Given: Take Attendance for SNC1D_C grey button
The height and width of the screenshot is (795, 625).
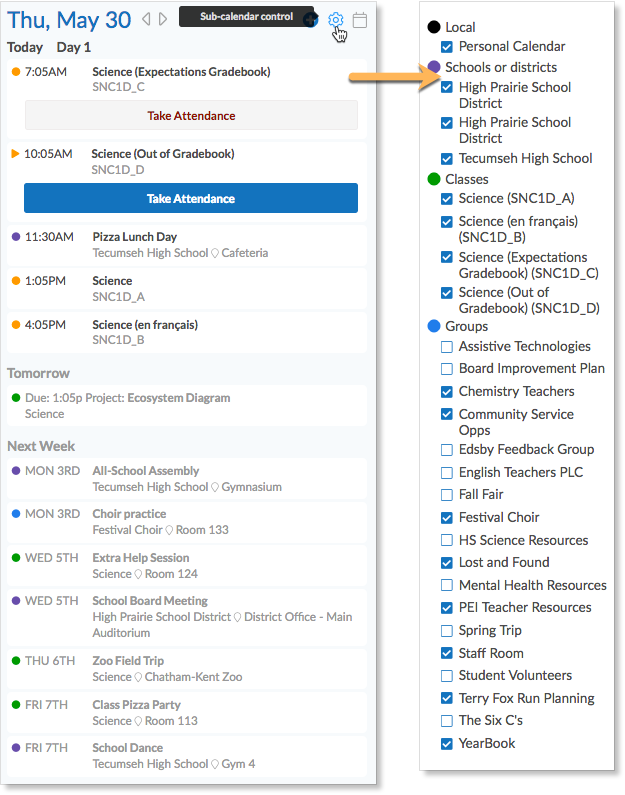Looking at the screenshot, I should pyautogui.click(x=191, y=116).
